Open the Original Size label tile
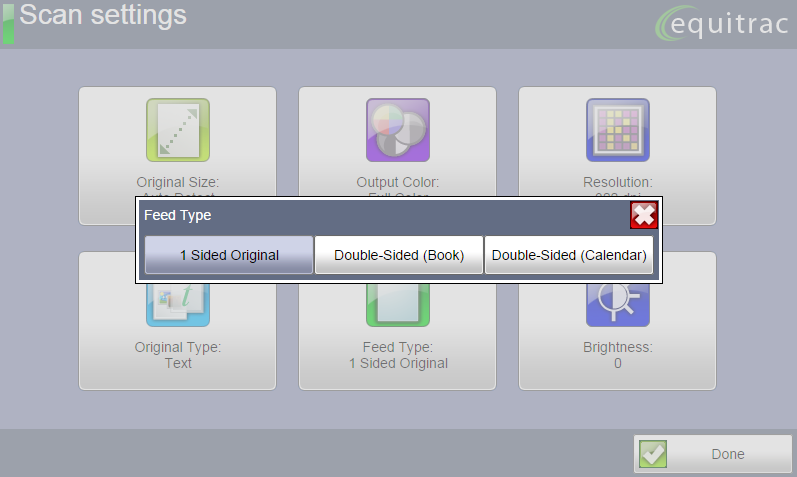797x477 pixels. point(177,182)
